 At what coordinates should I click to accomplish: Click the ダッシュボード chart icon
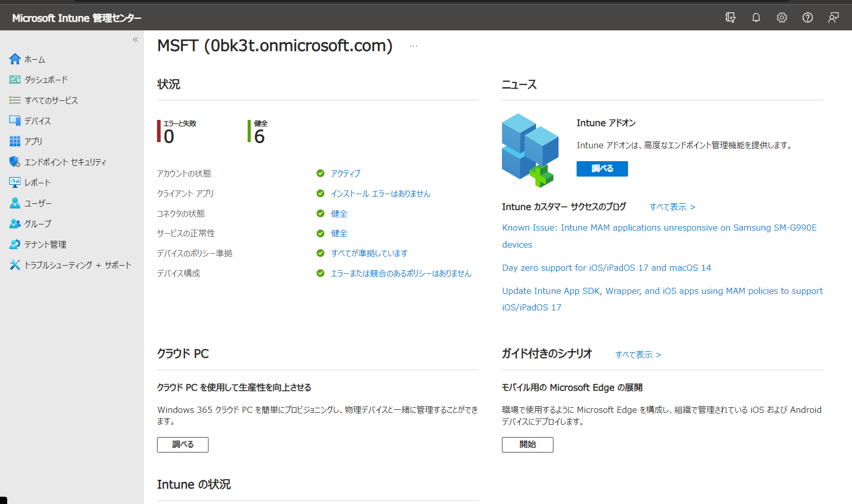pos(15,80)
